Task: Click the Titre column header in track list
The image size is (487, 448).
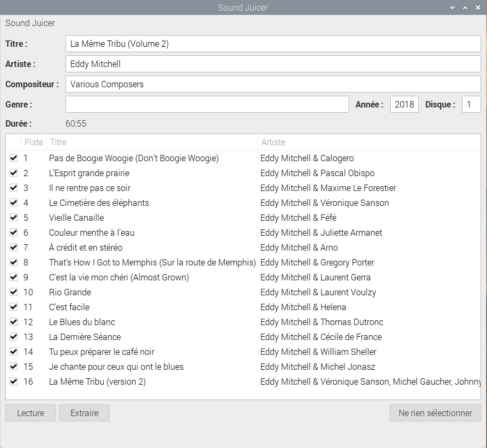Action: tap(152, 142)
